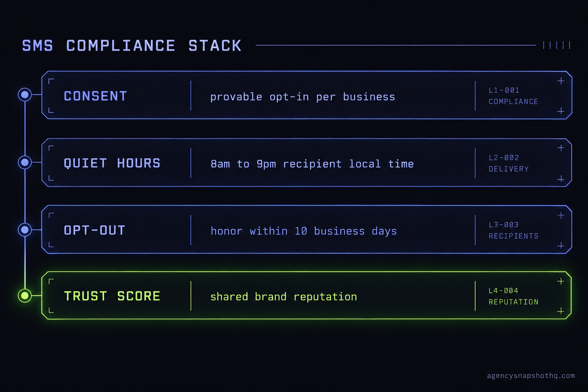Select the green timeline node beside TRUST SCORE

coord(25,296)
